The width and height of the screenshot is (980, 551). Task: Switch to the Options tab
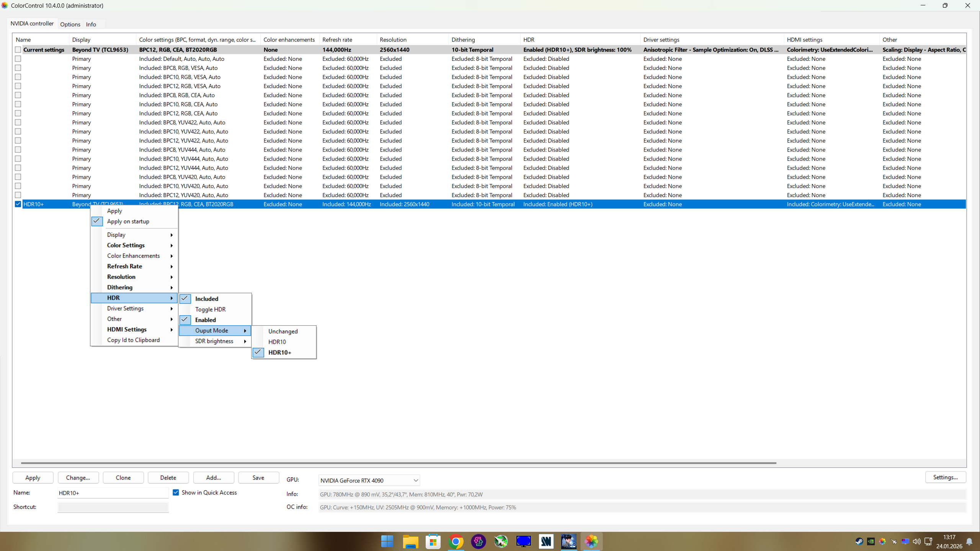point(70,24)
